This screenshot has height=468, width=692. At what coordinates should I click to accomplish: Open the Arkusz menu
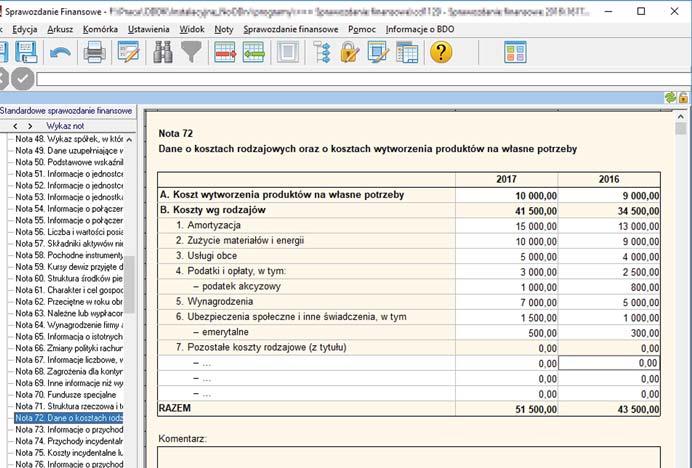(x=60, y=29)
